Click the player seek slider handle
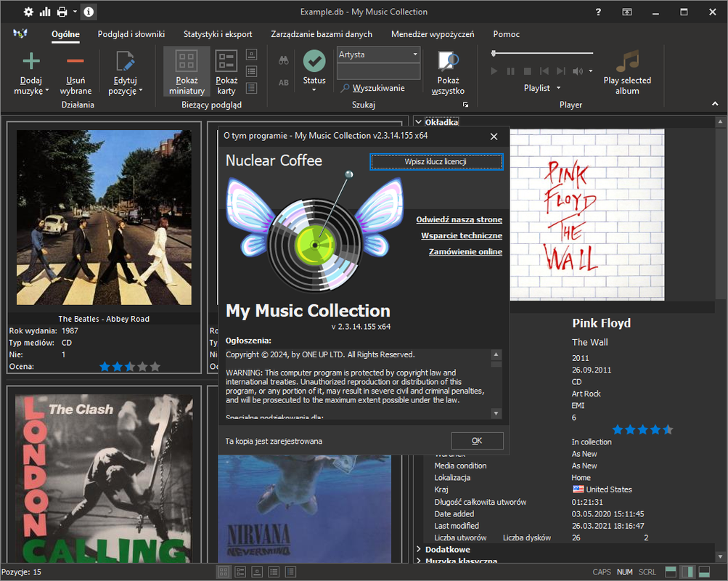728x581 pixels. click(x=494, y=54)
